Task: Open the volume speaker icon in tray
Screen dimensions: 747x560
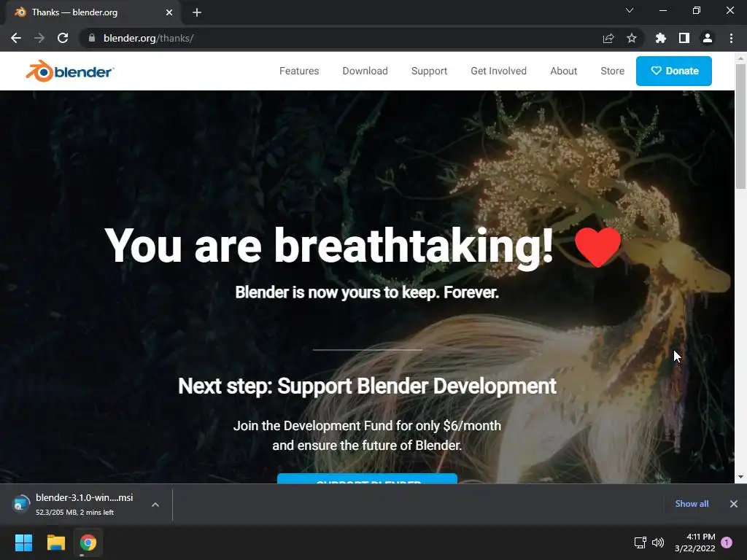Action: click(x=658, y=542)
